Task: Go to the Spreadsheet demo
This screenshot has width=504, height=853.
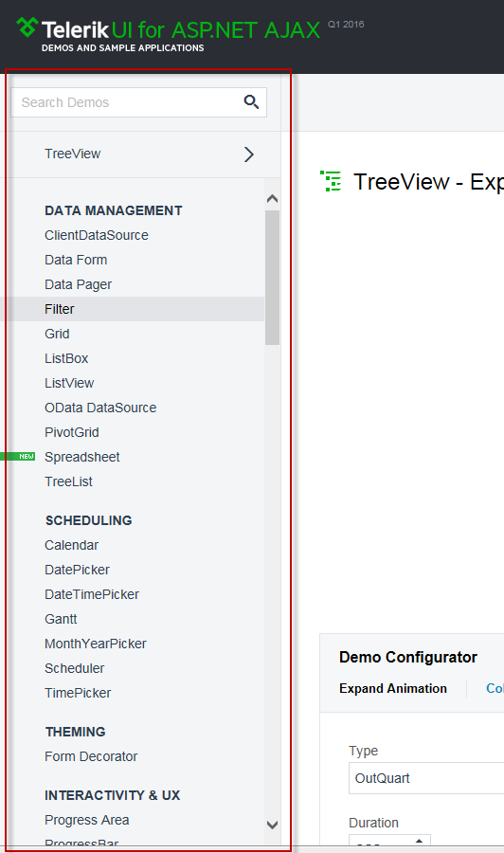Action: coord(82,457)
